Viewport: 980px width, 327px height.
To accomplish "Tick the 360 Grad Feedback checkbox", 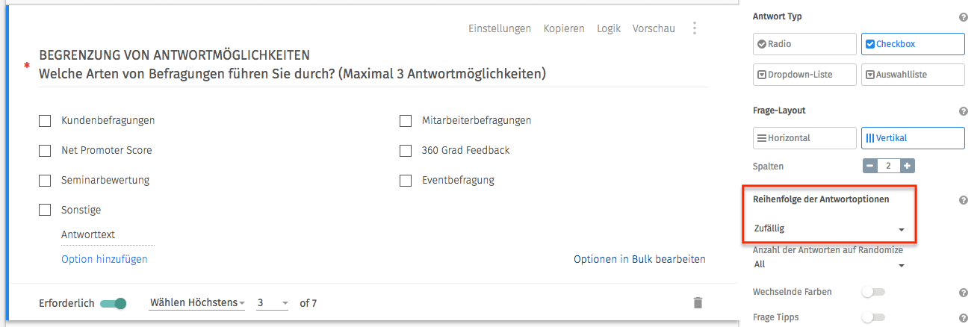I will pyautogui.click(x=406, y=150).
